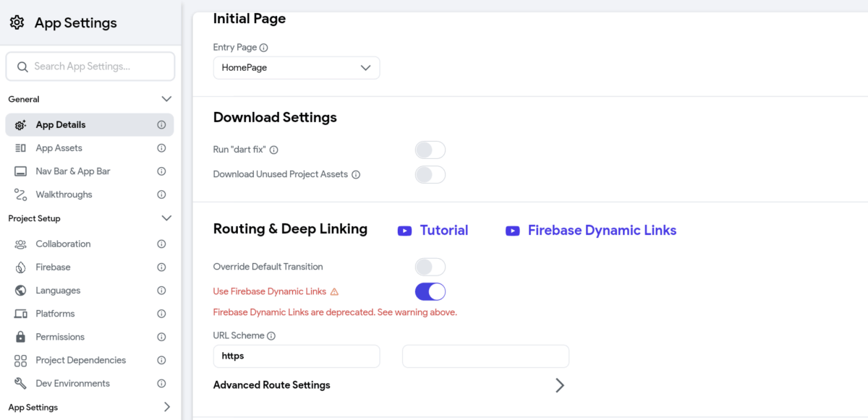Screen dimensions: 868x420
Task: Click the warning triangle beside Use Firebase Dynamic Links
Action: (334, 292)
